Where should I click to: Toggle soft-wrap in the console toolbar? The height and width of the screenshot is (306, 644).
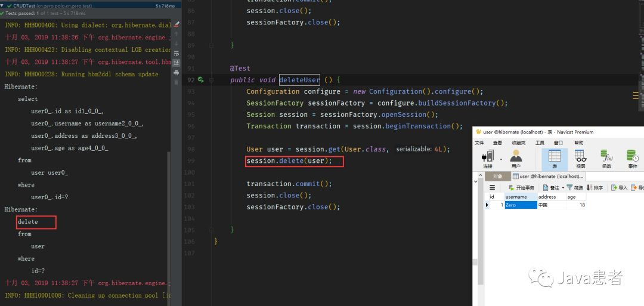click(176, 54)
